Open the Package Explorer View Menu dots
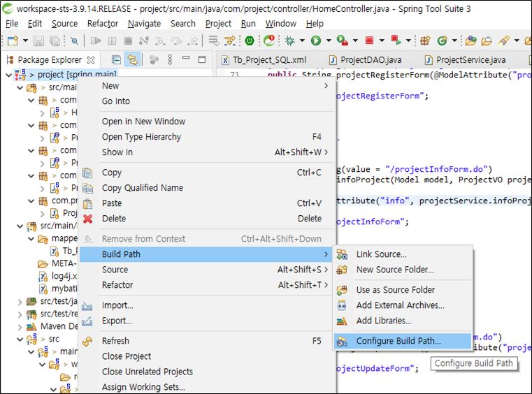Screen dimensions: 532x394 (x=170, y=60)
